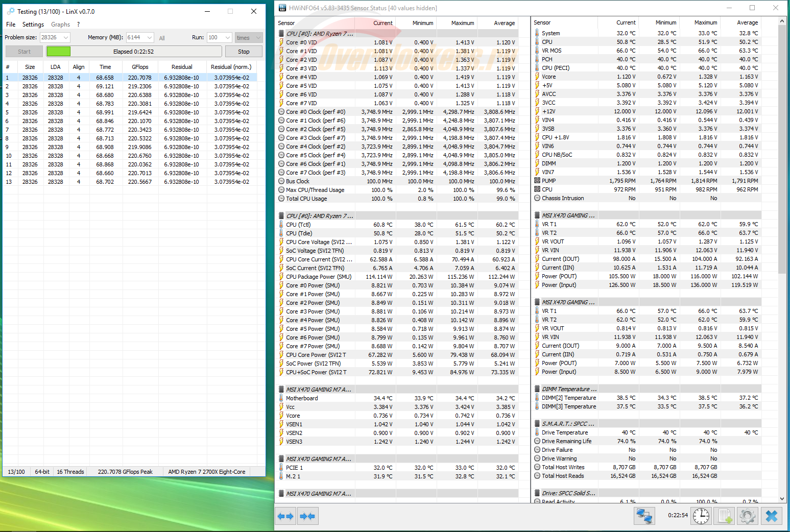
Task: Expand the HWiNFO sensor window columns
Action: pos(285,516)
